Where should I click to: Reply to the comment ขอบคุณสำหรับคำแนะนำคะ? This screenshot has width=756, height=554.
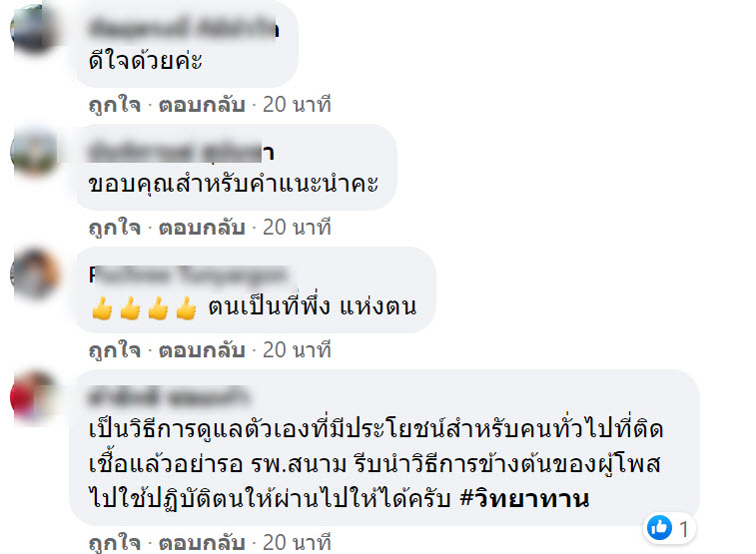coord(202,228)
